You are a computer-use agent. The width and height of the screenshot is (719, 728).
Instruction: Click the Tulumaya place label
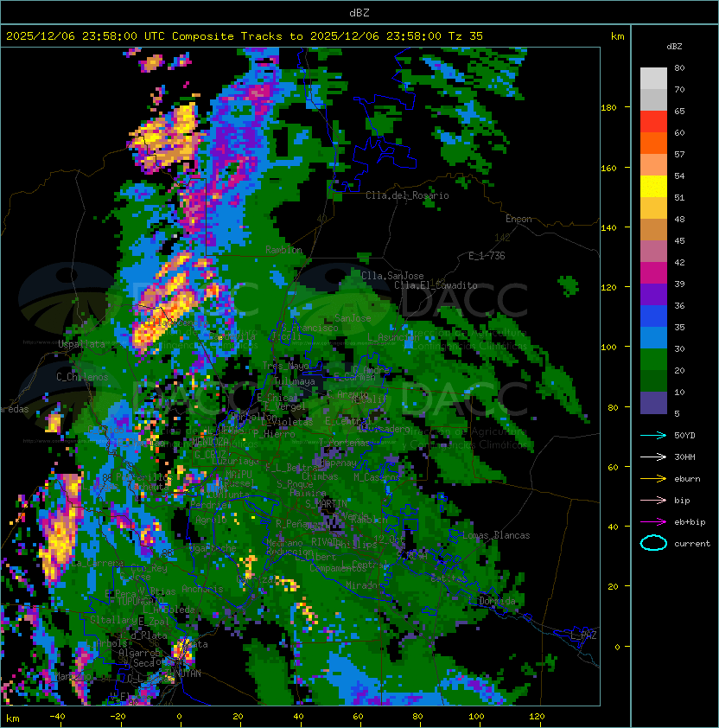coord(295,381)
